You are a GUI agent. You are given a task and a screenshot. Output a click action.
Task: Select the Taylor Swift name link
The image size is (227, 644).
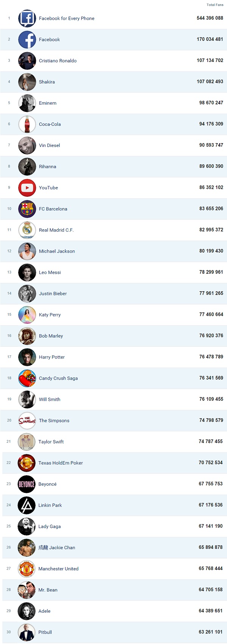click(x=51, y=442)
